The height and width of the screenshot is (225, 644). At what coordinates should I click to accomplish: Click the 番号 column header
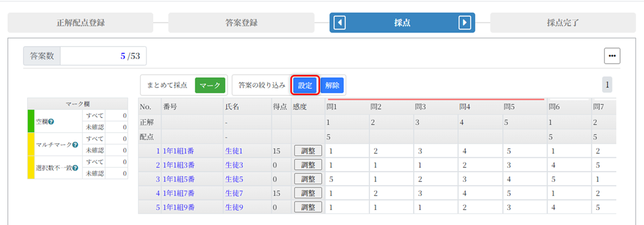tap(192, 107)
